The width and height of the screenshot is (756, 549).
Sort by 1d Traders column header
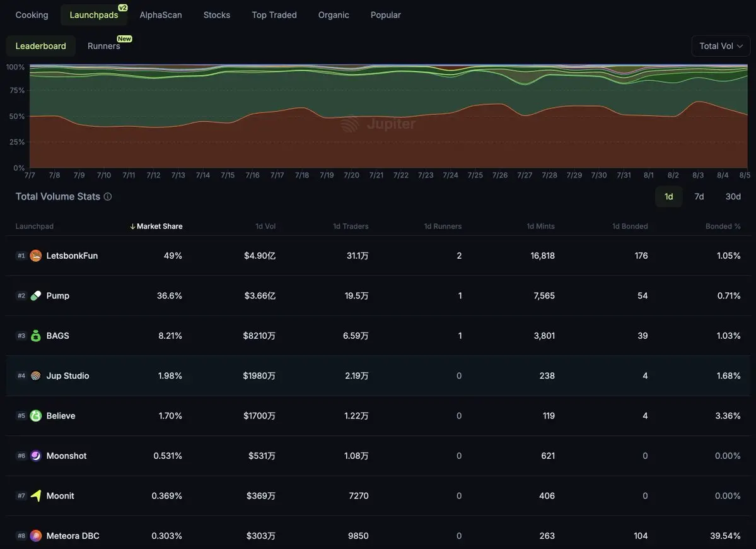tap(351, 227)
